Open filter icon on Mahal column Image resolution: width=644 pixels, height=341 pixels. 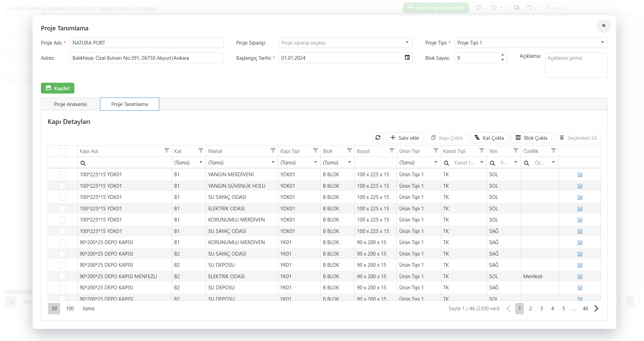(273, 151)
